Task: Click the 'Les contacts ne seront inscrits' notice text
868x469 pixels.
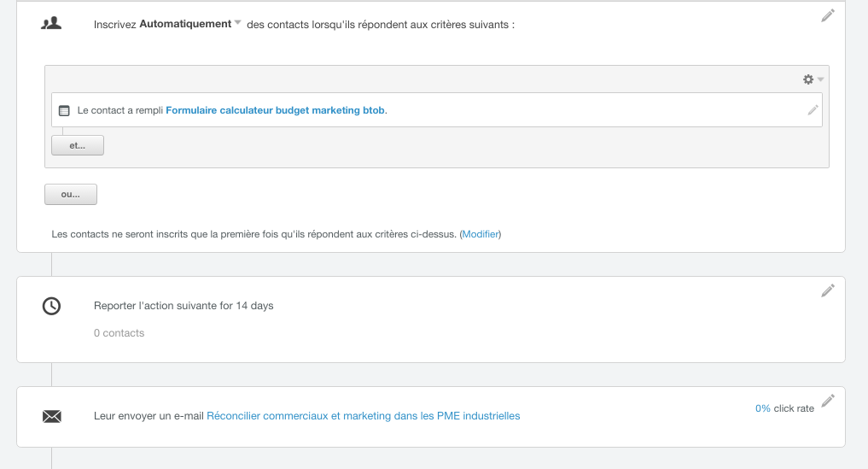Action: (277, 234)
